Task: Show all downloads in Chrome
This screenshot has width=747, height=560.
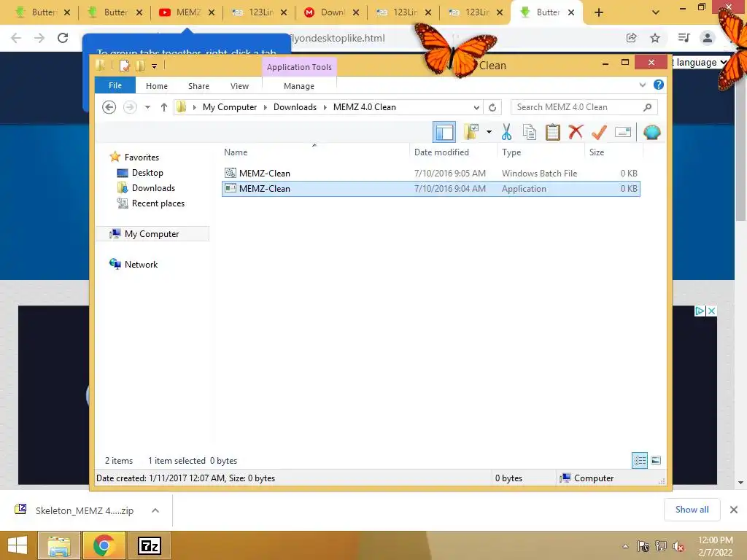Action: pos(692,510)
